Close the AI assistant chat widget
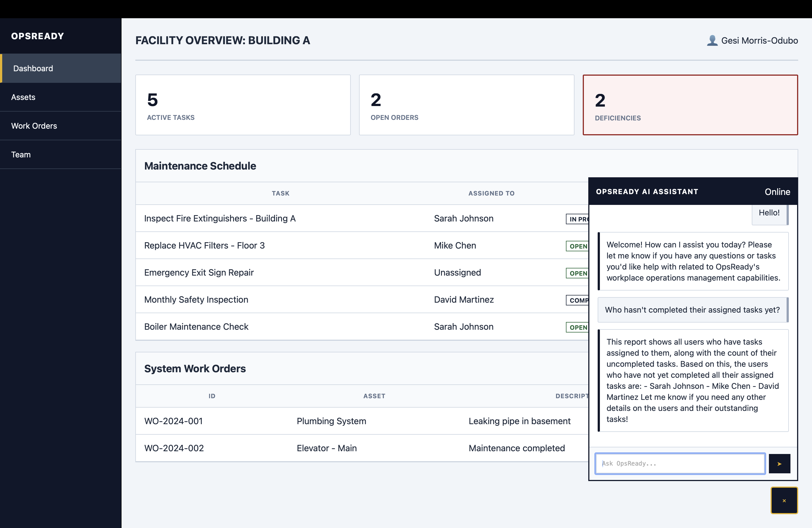This screenshot has height=528, width=812. (x=784, y=500)
